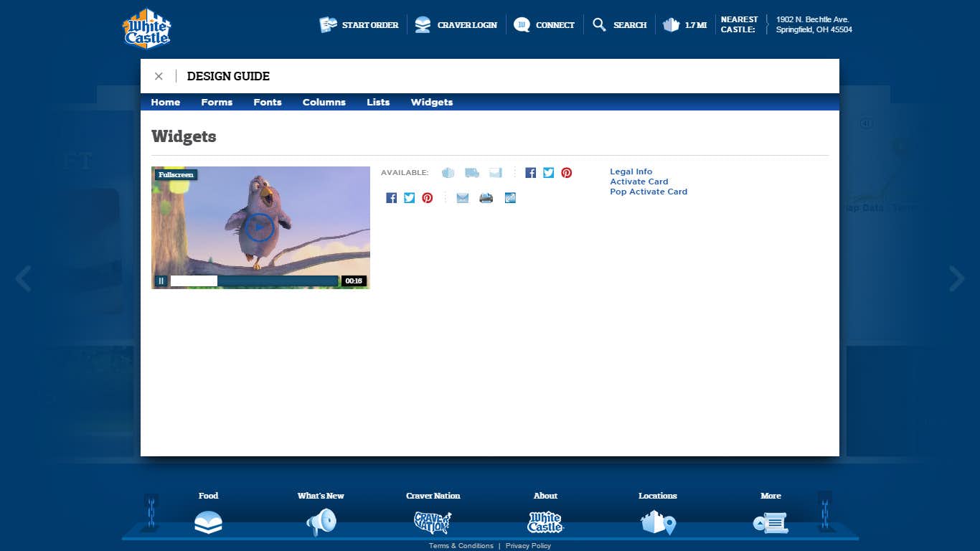Screen dimensions: 980x551
Task: Click the delivery truck availability icon
Action: click(x=472, y=173)
